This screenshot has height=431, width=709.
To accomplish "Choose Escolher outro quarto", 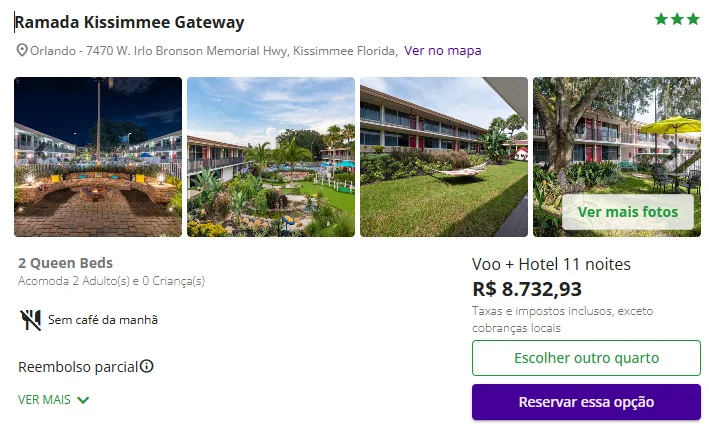I will pyautogui.click(x=586, y=357).
